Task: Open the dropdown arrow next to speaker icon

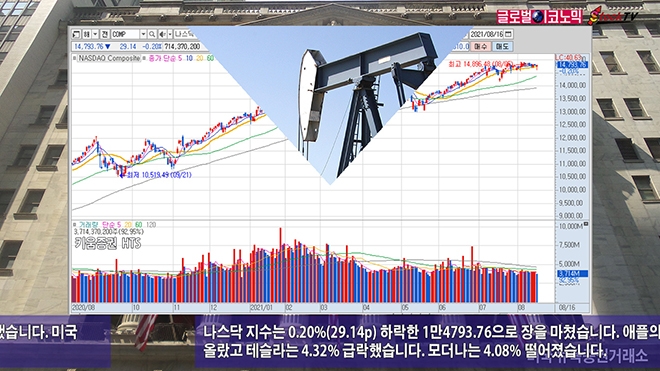Action: pos(170,34)
